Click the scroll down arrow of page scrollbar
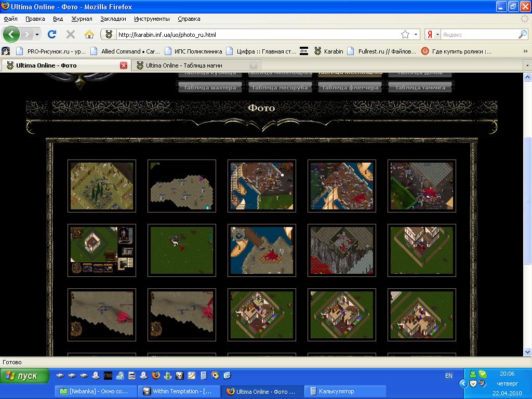The height and width of the screenshot is (399, 532). tap(528, 352)
